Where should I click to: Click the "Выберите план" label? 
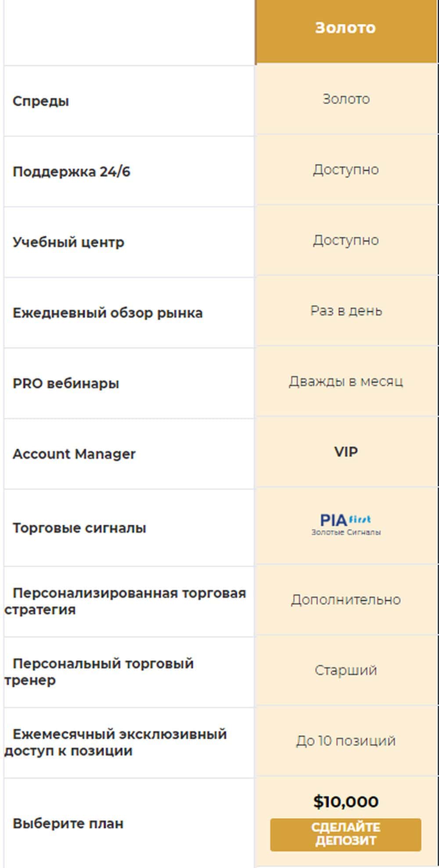pyautogui.click(x=68, y=823)
